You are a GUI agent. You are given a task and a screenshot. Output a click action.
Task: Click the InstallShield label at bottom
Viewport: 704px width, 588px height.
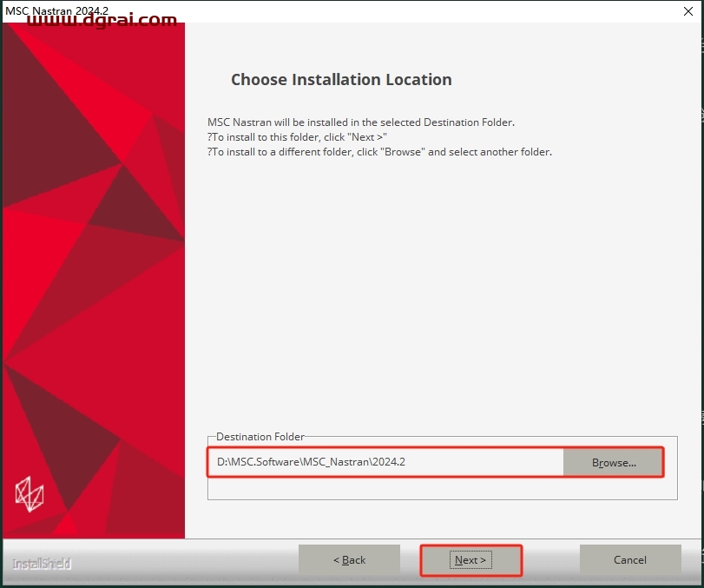[x=42, y=564]
